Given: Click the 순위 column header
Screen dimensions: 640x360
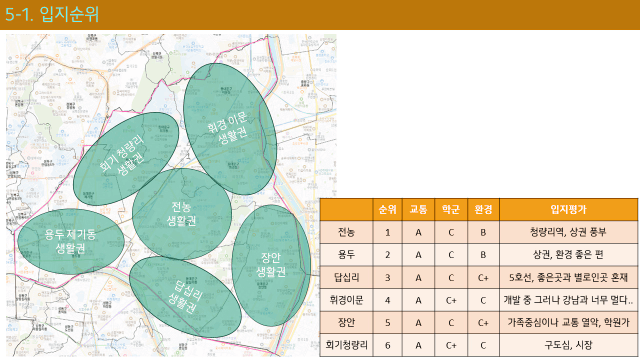Looking at the screenshot, I should coord(387,210).
